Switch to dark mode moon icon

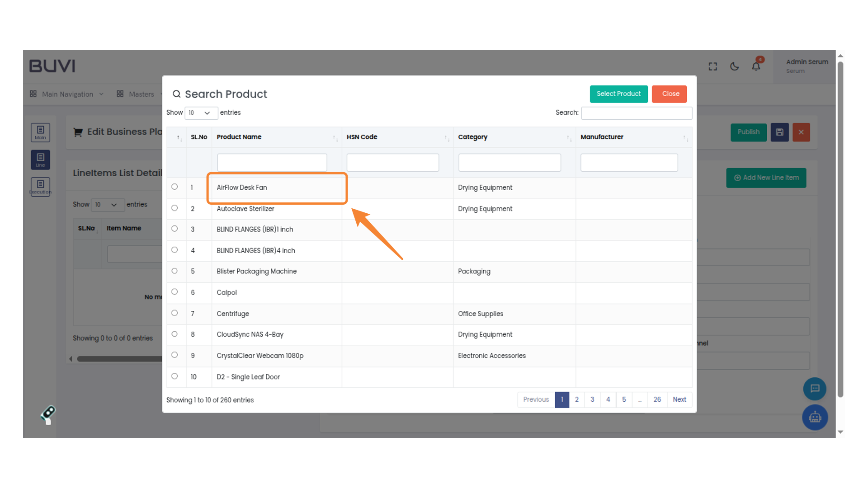[735, 66]
